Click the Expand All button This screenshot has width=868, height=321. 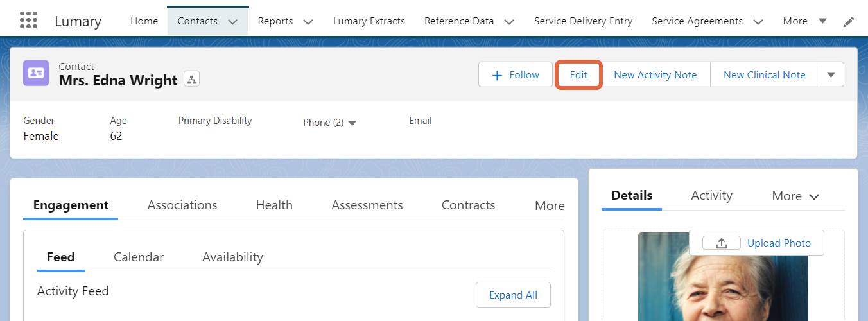(513, 295)
